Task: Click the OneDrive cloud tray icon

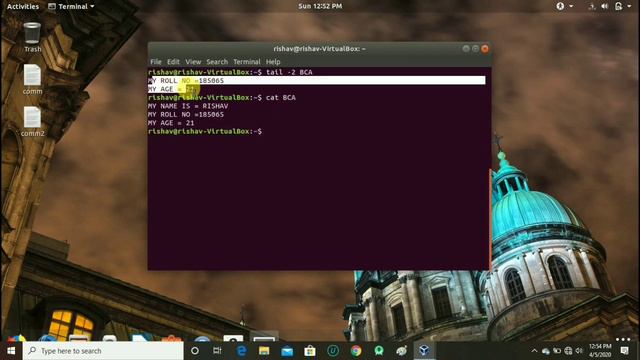Action: pyautogui.click(x=546, y=351)
